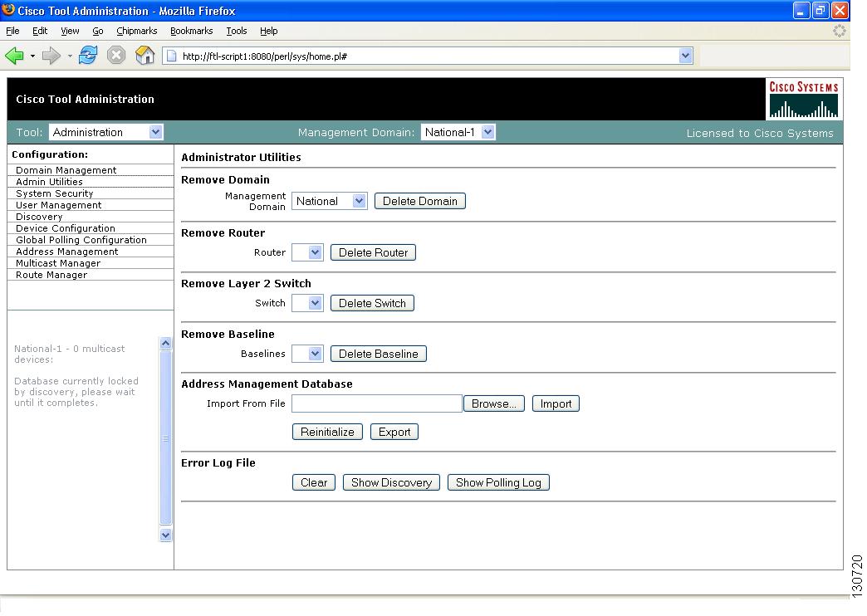Screen dimensions: 867x616
Task: Open the Help menu
Action: (269, 31)
